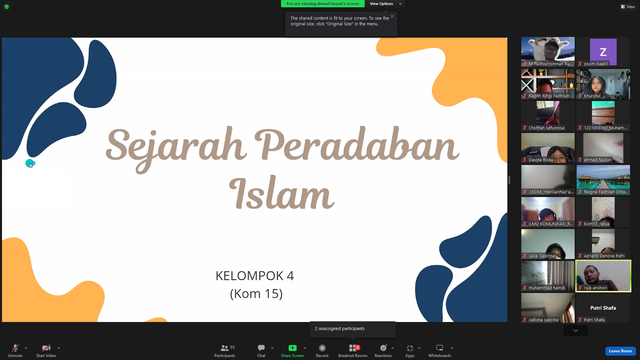The height and width of the screenshot is (360, 640).
Task: Open audio options arrow next to Unmute
Action: 26,348
